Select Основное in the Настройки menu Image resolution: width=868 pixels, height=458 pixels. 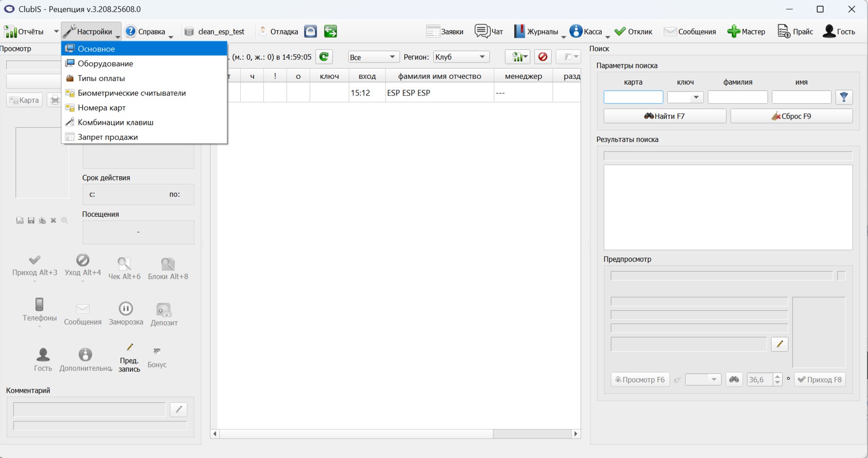click(144, 49)
